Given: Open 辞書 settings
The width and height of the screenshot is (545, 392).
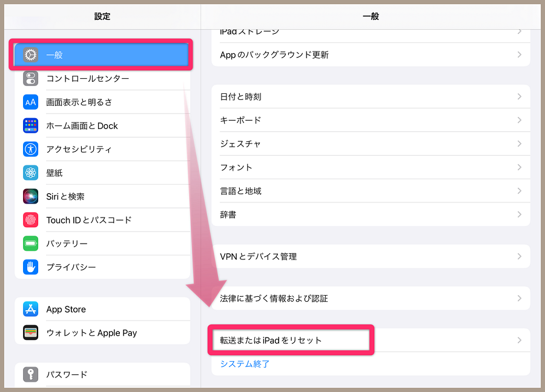Looking at the screenshot, I should click(x=371, y=214).
